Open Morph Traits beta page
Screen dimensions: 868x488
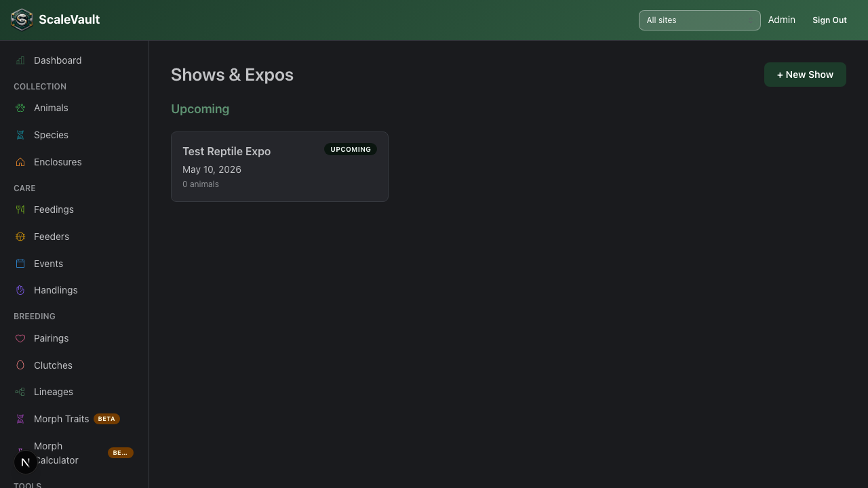(74, 419)
